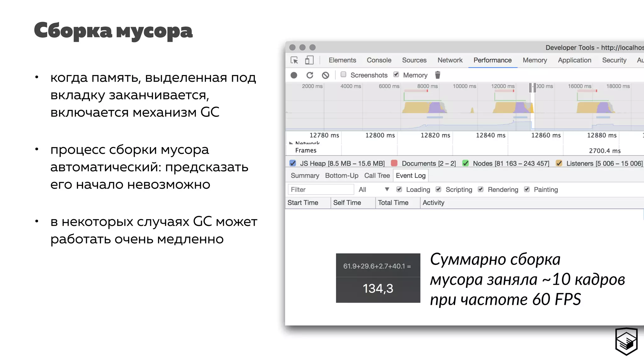Image resolution: width=644 pixels, height=362 pixels.
Task: Click the reload and profile icon
Action: point(310,75)
